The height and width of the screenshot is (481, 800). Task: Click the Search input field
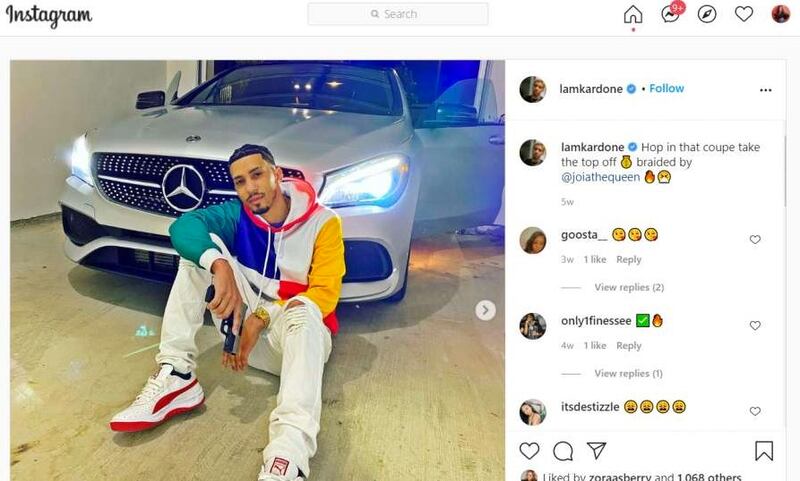pyautogui.click(x=397, y=14)
